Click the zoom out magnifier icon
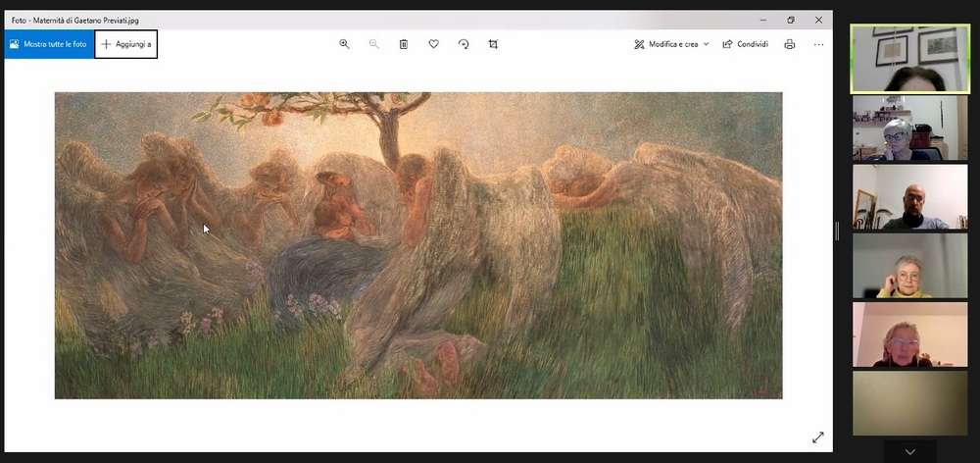Screen dimensions: 980x463 pos(374,44)
